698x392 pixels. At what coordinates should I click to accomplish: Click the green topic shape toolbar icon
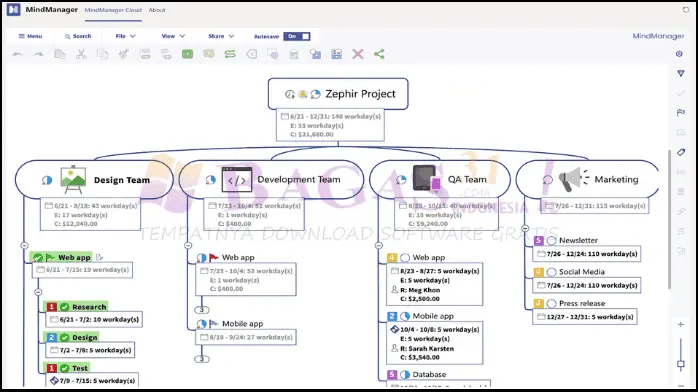click(187, 54)
